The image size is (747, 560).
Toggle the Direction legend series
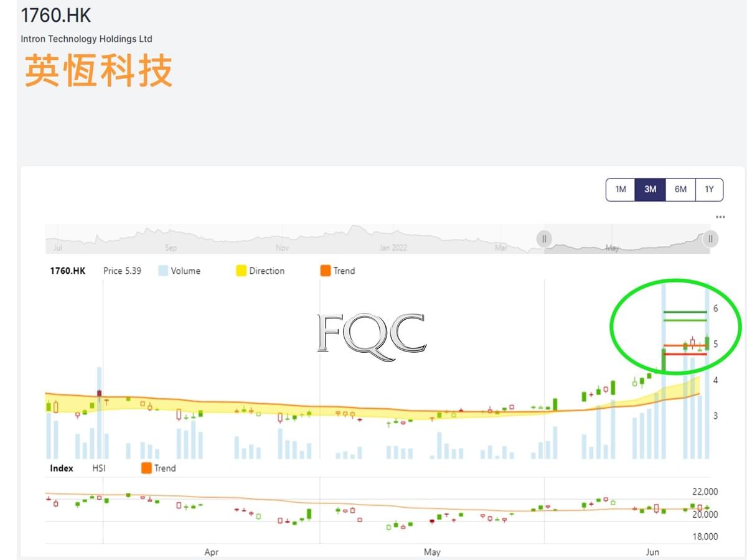coord(260,271)
